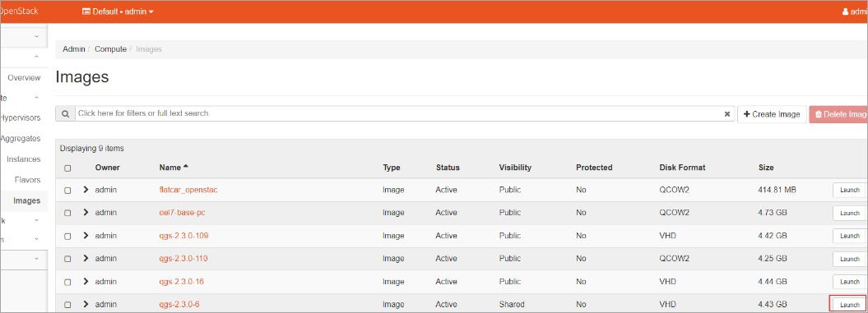868x313 pixels.
Task: Sort the table by the Status column
Action: pyautogui.click(x=448, y=168)
